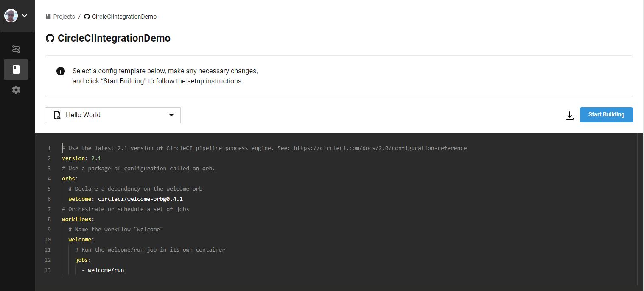Expand the organization switcher chevron

click(25, 16)
